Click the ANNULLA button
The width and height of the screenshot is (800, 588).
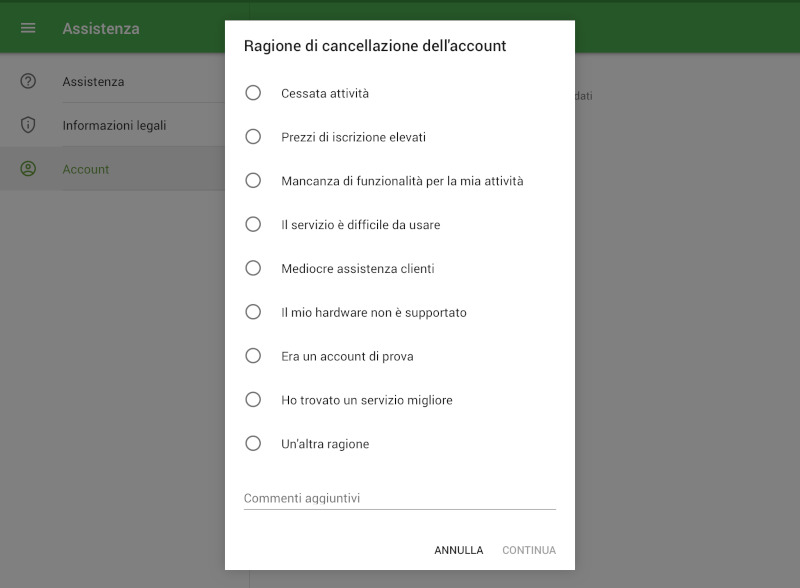pyautogui.click(x=458, y=550)
